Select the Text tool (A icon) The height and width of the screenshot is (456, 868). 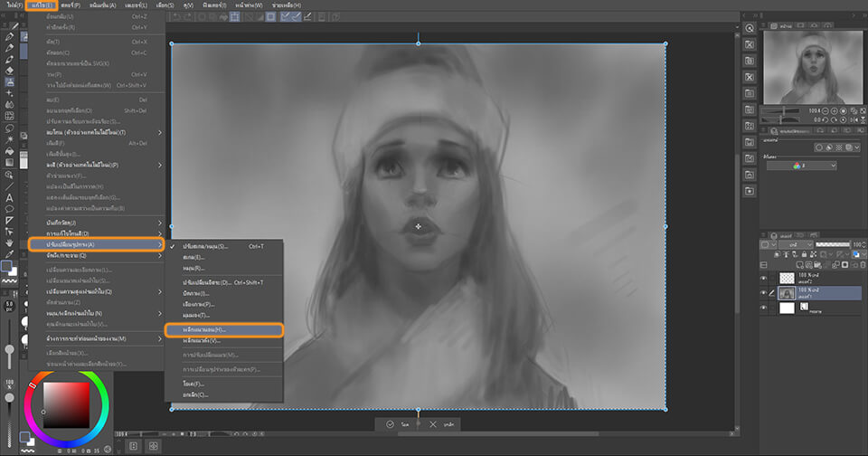tap(9, 196)
